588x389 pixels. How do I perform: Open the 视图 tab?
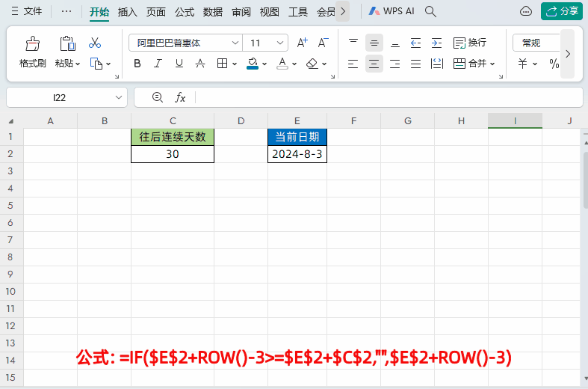tap(270, 12)
